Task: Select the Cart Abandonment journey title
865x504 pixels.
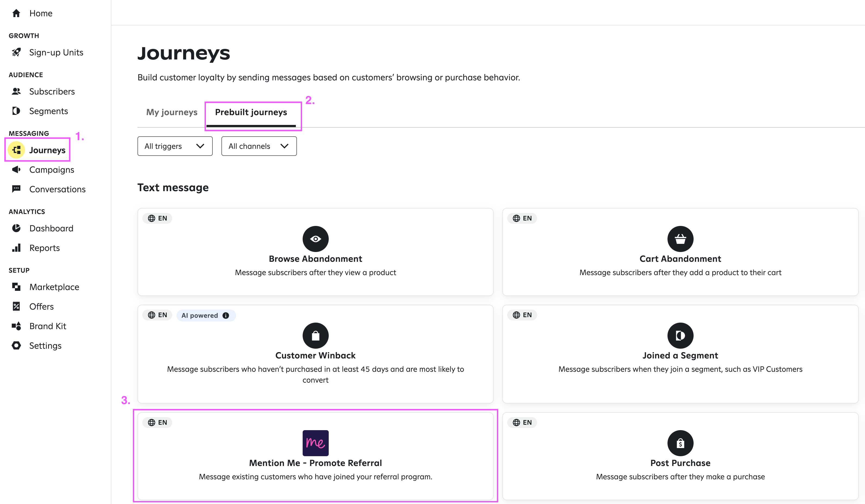Action: pyautogui.click(x=680, y=259)
